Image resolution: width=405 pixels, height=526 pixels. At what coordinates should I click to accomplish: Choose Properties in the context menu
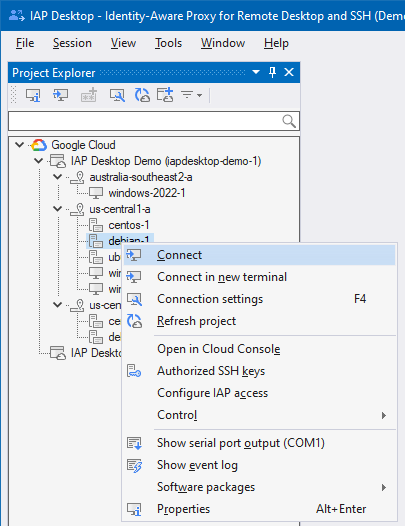coord(259,509)
